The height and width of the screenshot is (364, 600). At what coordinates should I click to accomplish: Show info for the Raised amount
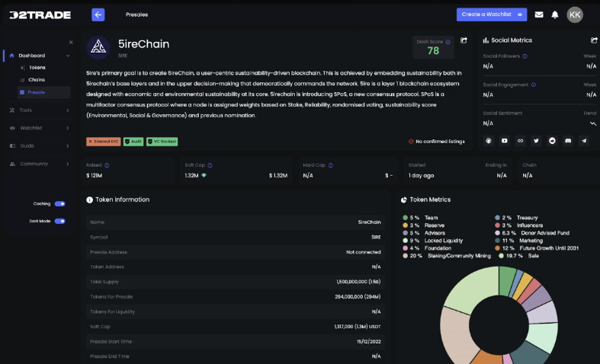click(107, 165)
